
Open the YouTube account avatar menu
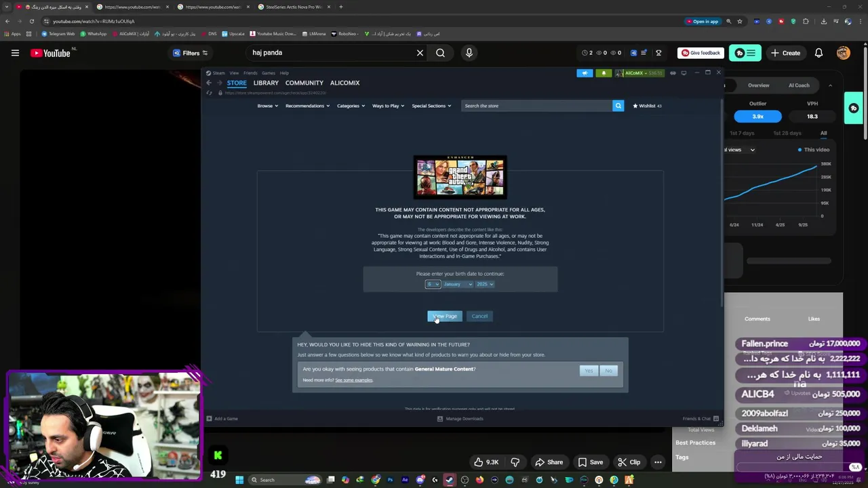click(x=843, y=53)
